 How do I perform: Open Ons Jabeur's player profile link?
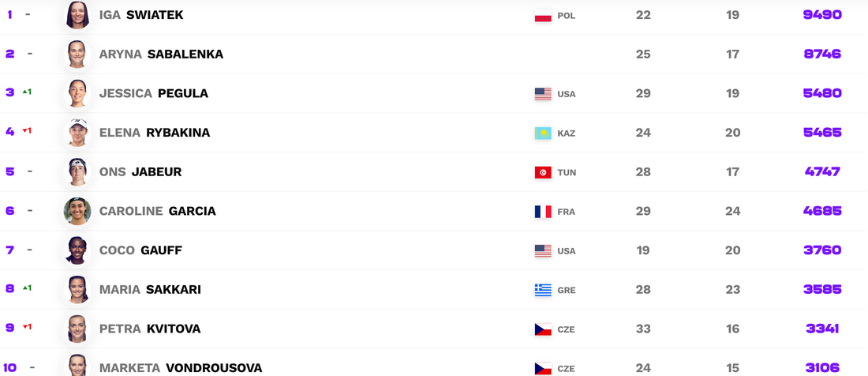coord(143,171)
